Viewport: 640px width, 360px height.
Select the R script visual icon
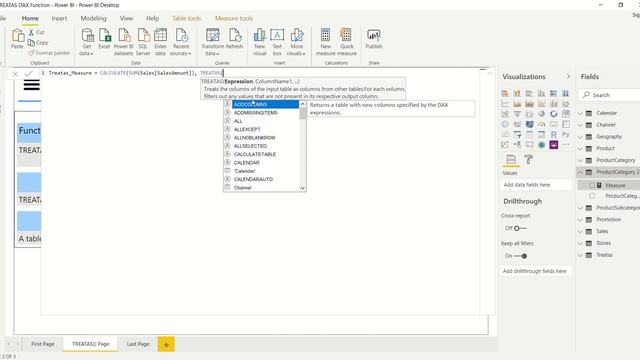pyautogui.click(x=553, y=134)
